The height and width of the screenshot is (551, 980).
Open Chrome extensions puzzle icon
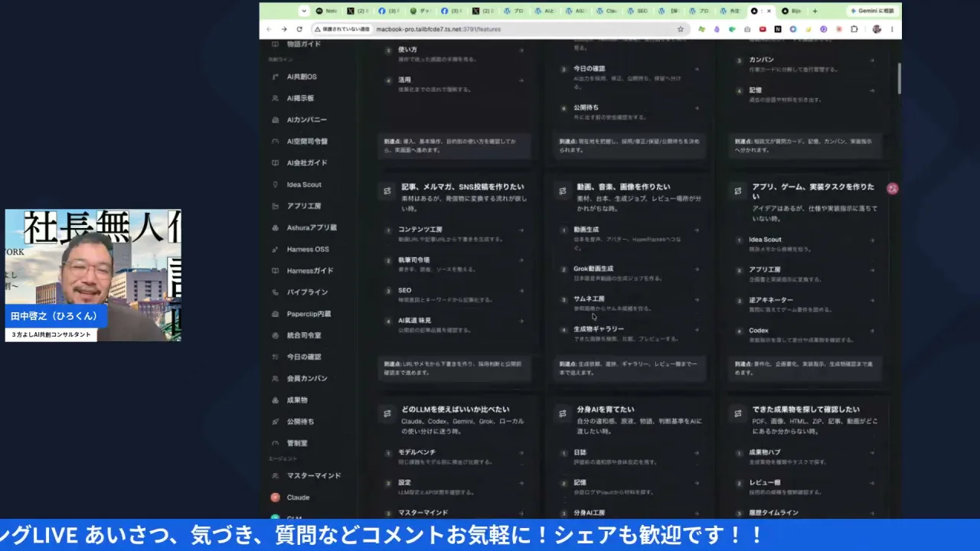[x=854, y=29]
